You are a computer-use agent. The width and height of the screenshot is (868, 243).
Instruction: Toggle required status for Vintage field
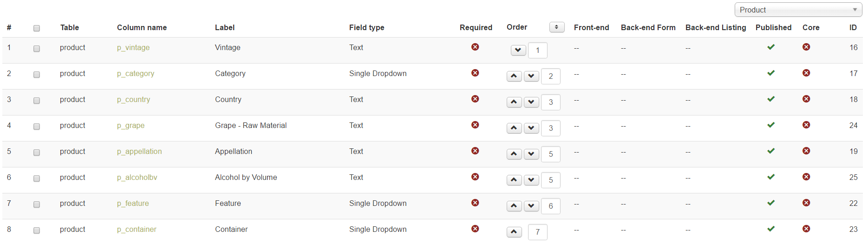point(475,47)
